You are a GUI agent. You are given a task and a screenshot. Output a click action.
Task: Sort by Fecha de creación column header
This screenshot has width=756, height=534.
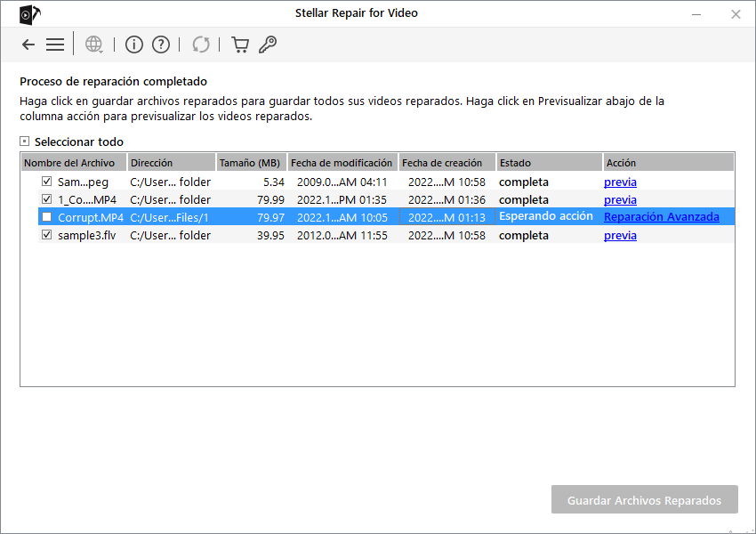click(x=447, y=163)
